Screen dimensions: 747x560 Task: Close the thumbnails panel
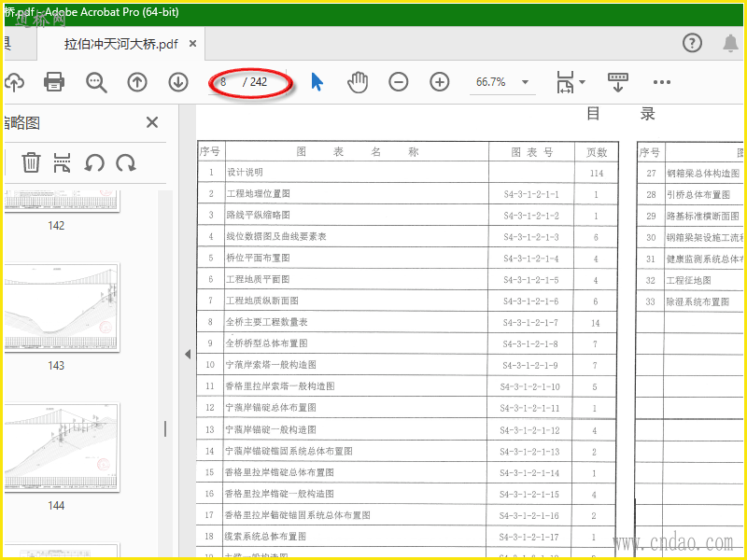[152, 123]
